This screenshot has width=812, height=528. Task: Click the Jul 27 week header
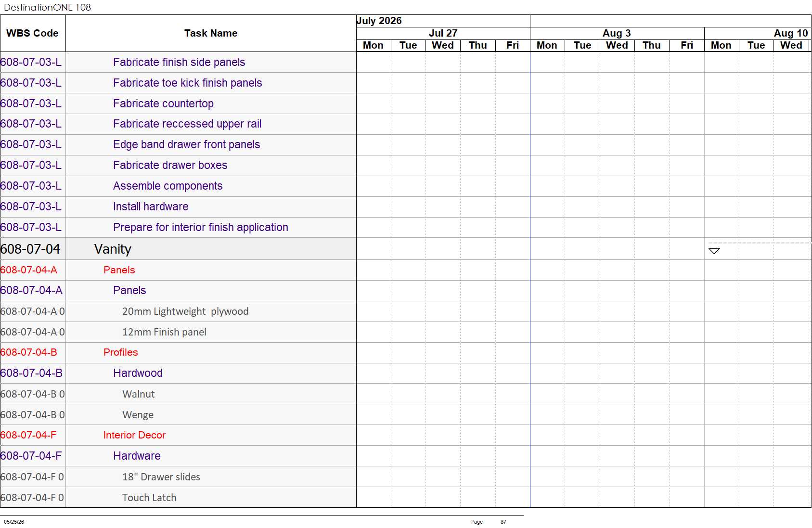(x=443, y=33)
